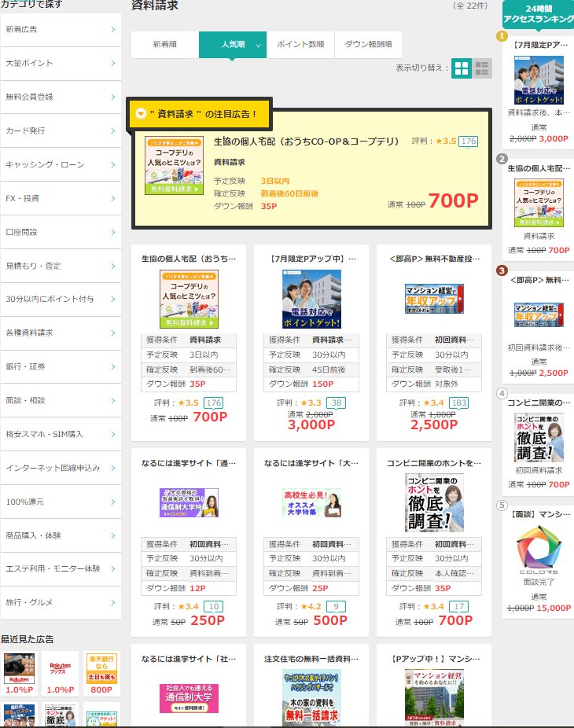Click the Rakuten recently viewed ad with camera

(19, 668)
